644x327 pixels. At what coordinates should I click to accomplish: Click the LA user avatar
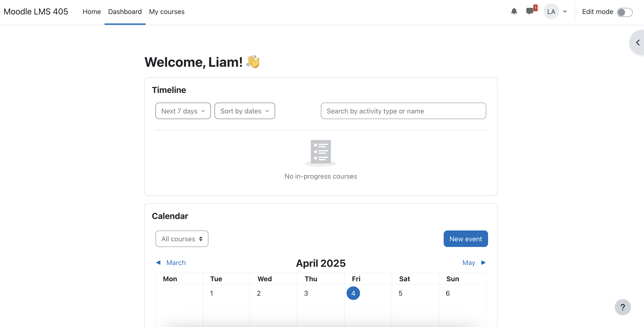551,12
